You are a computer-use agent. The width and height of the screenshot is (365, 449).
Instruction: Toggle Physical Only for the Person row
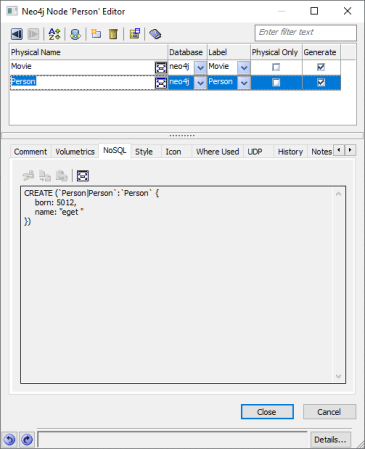276,82
